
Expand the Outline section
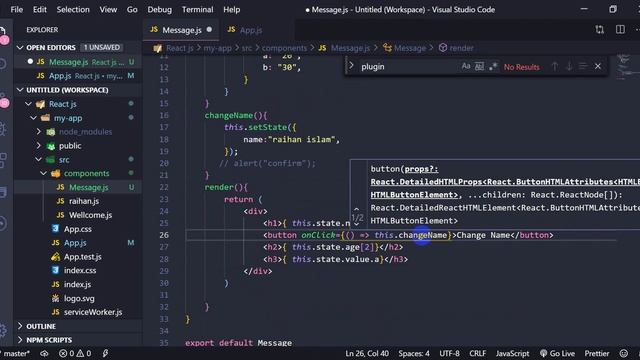click(20, 326)
